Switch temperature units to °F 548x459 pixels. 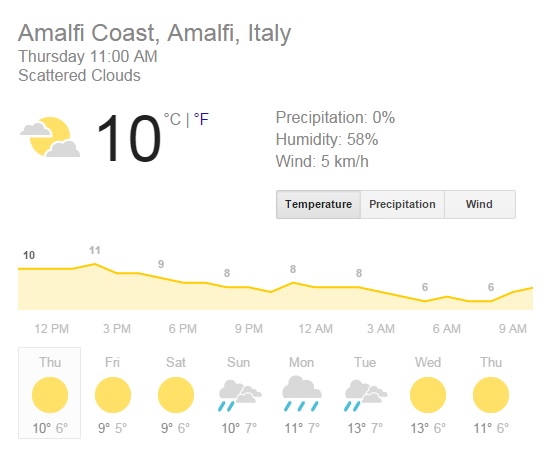[x=201, y=119]
